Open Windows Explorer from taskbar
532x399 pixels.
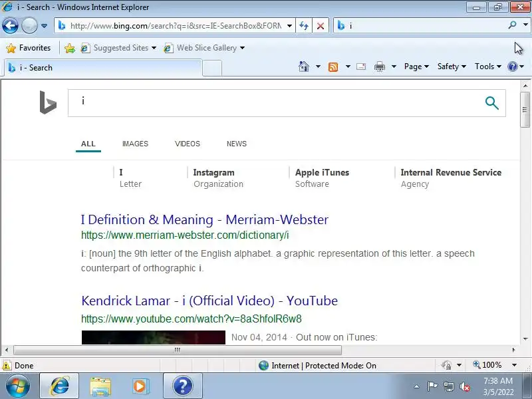100,386
